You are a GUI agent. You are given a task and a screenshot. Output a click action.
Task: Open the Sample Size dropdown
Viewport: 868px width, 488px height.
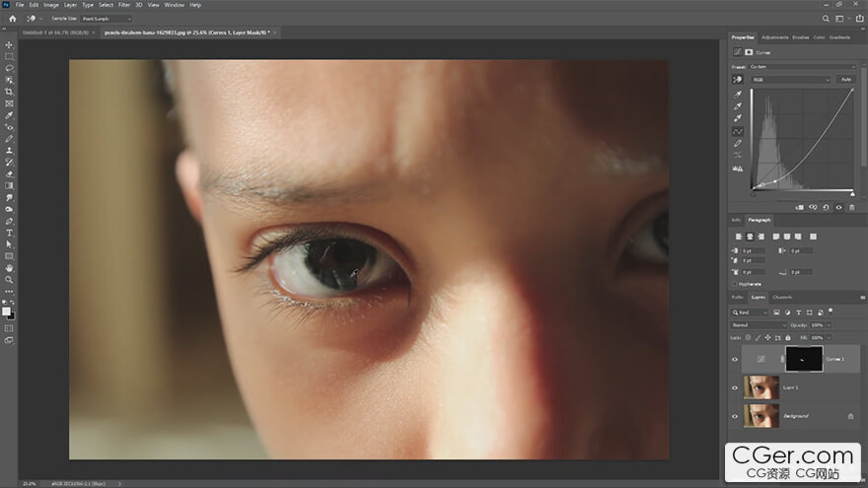click(x=107, y=19)
